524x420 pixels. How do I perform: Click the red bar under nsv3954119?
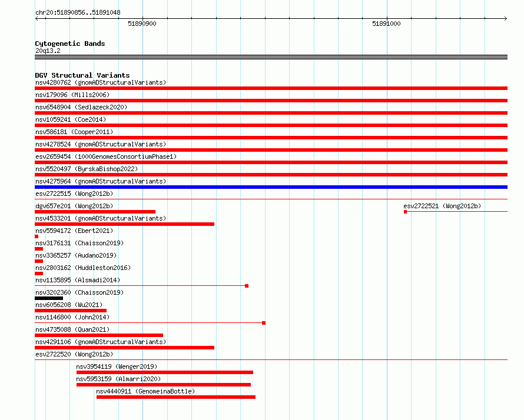(x=165, y=372)
